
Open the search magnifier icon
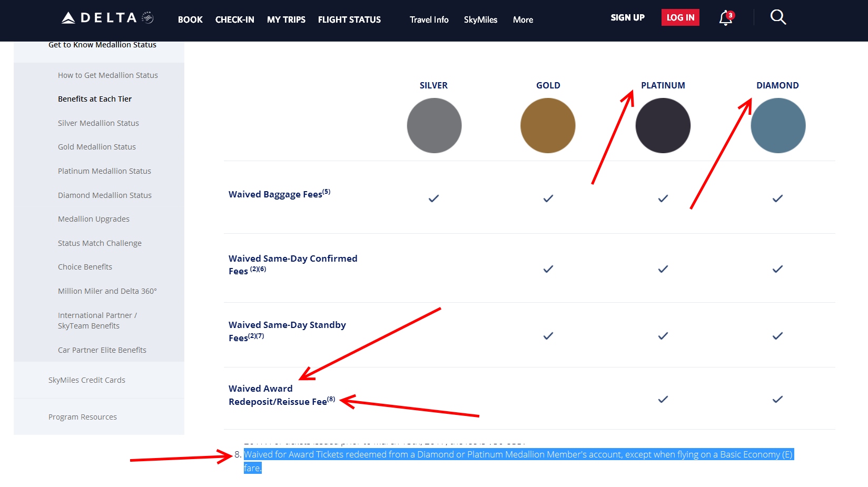pos(778,17)
